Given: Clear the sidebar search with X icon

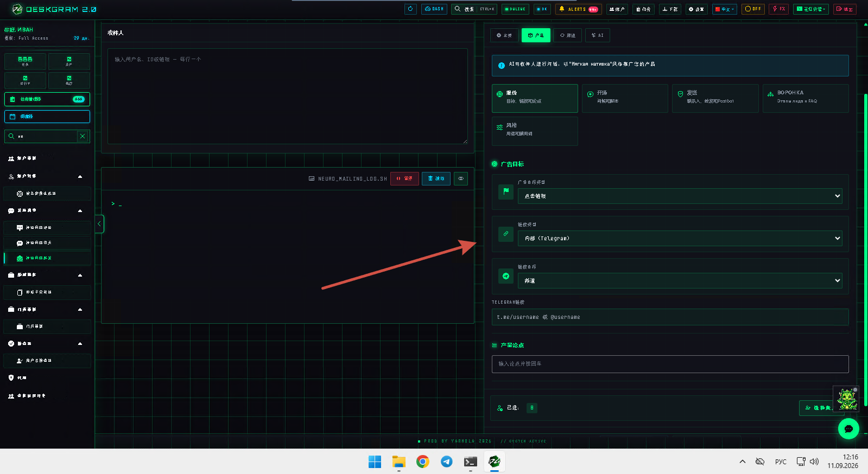Looking at the screenshot, I should click(83, 136).
